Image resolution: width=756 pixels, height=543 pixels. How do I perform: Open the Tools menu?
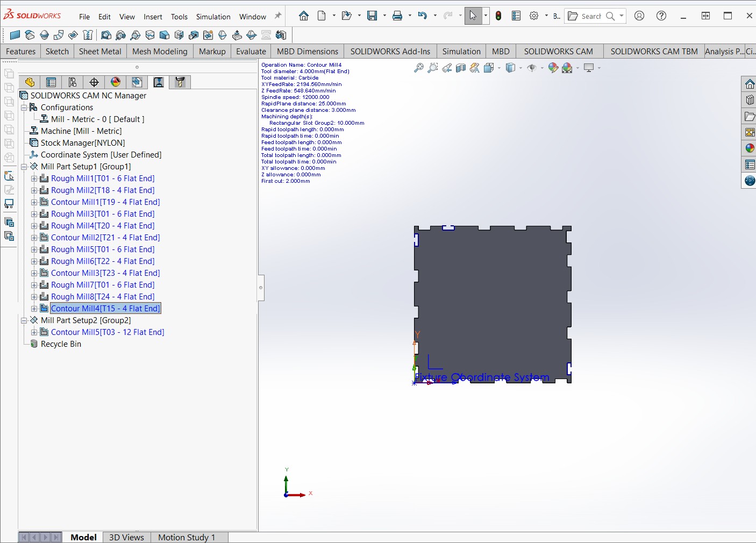pyautogui.click(x=179, y=17)
